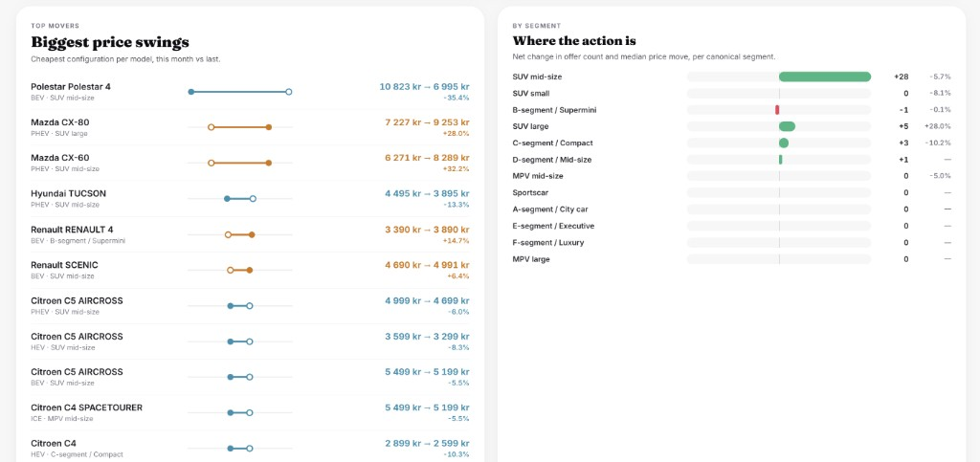Click the +1 offer count change
980x462 pixels.
(903, 160)
